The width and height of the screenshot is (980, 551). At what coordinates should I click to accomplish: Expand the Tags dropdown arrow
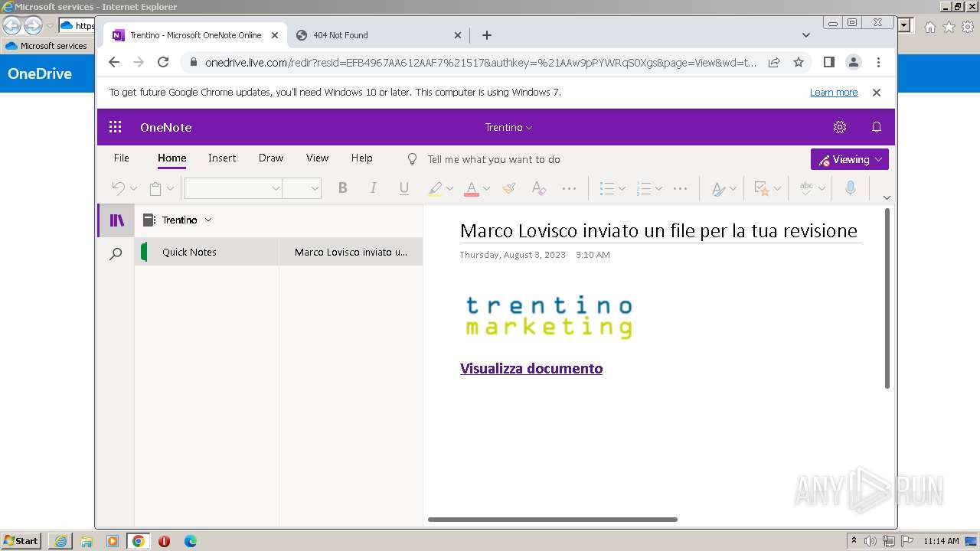(x=777, y=188)
